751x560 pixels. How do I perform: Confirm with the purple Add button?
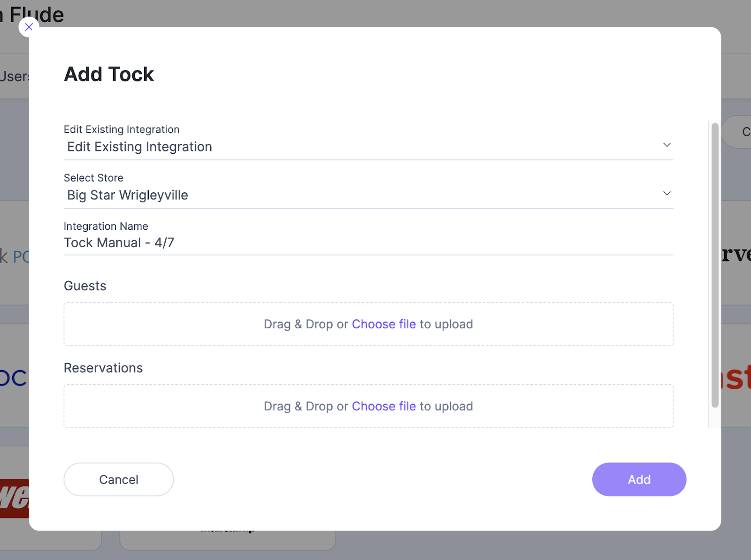pyautogui.click(x=639, y=479)
